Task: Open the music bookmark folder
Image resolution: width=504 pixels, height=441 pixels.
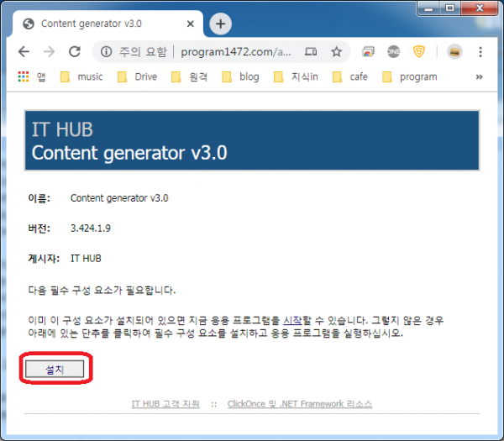Action: (x=81, y=76)
